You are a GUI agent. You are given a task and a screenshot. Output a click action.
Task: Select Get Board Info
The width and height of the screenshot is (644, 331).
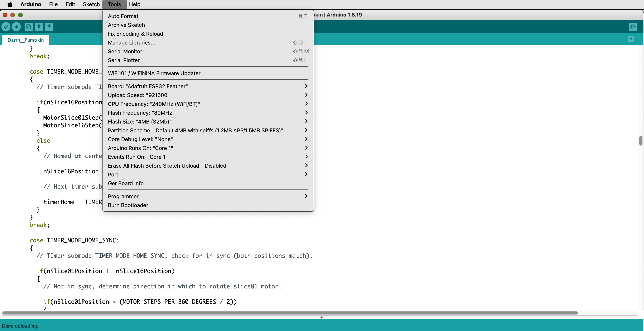208,183
